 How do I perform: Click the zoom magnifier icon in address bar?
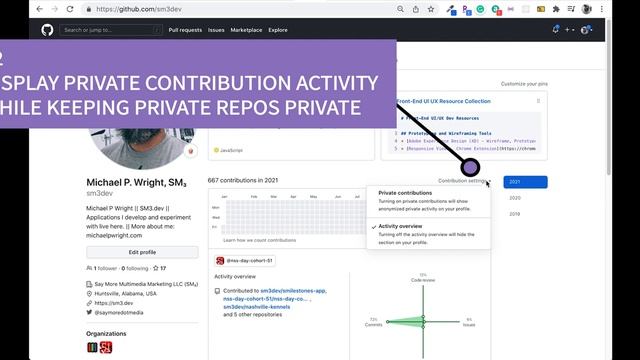[x=400, y=9]
